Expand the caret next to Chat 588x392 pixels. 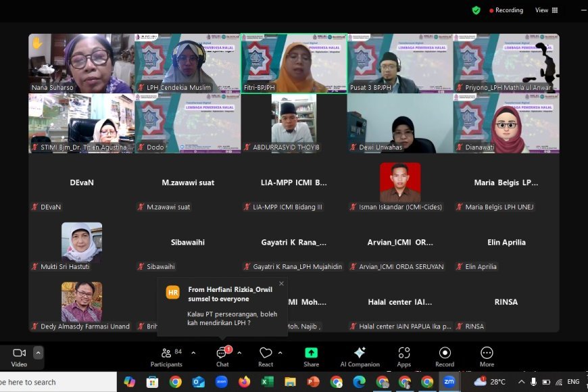coord(239,353)
